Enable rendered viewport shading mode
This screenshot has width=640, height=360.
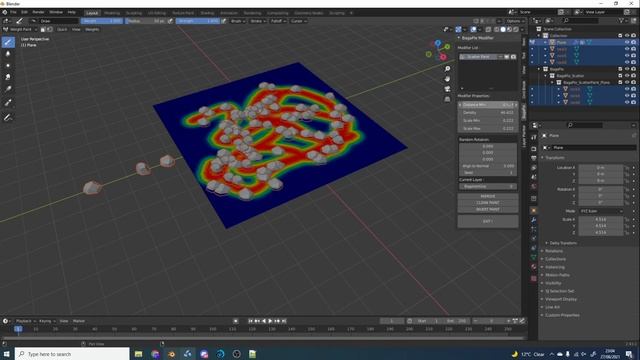coord(516,29)
